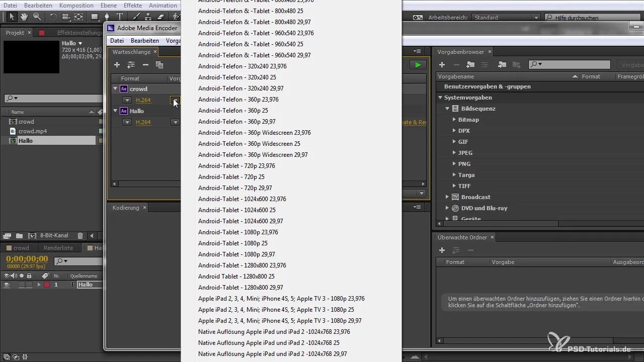Viewport: 644px width, 362px height.
Task: Toggle the lock box for layer Hallo
Action: pos(29,285)
